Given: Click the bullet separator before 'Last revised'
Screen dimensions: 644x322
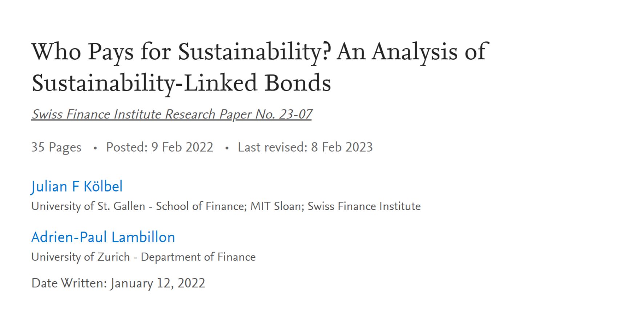Looking at the screenshot, I should coord(227,148).
